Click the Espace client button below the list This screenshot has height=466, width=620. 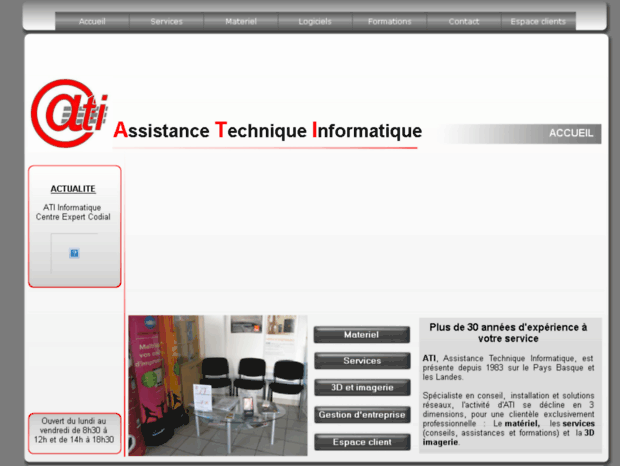click(362, 441)
